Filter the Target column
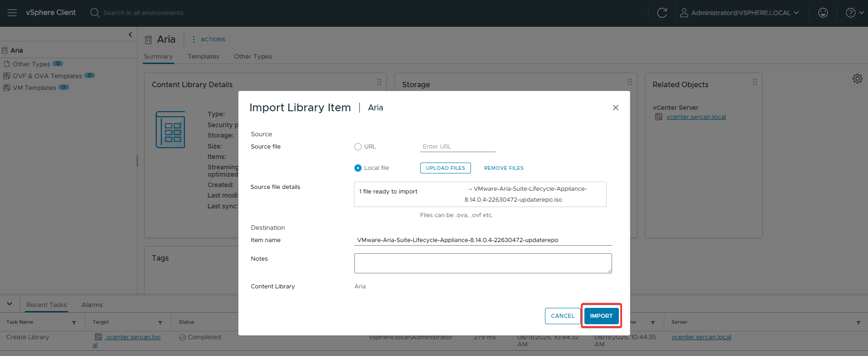 [x=160, y=322]
